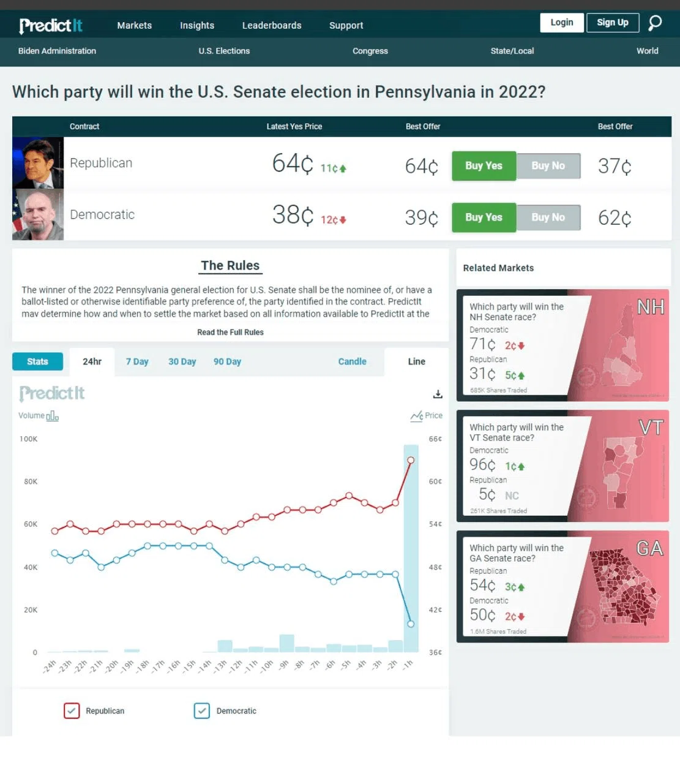Open the Republican candidate photo

pyautogui.click(x=38, y=163)
